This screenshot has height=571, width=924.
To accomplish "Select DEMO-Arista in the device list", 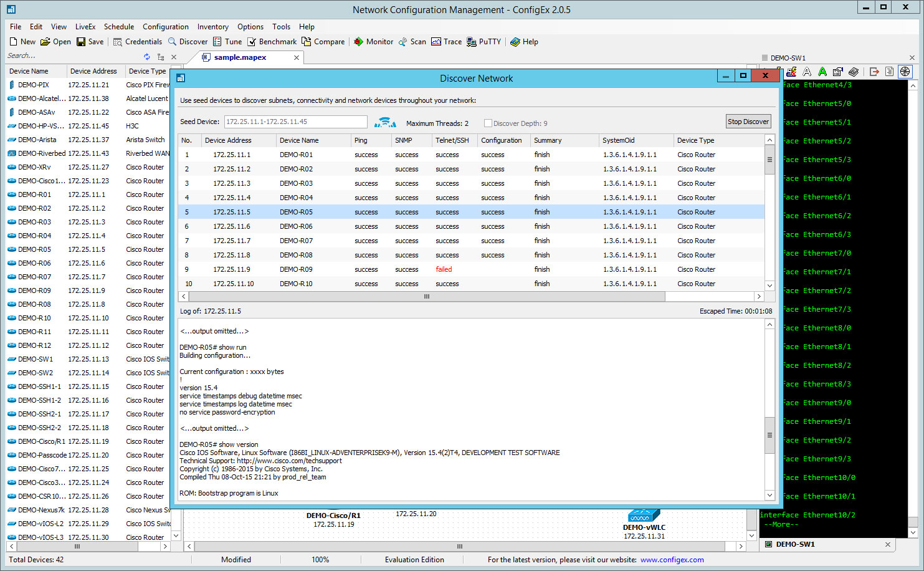I will click(87, 140).
